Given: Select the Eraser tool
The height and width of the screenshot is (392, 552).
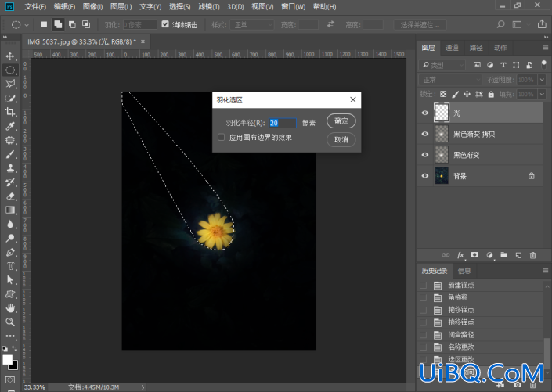Looking at the screenshot, I should coord(10,196).
